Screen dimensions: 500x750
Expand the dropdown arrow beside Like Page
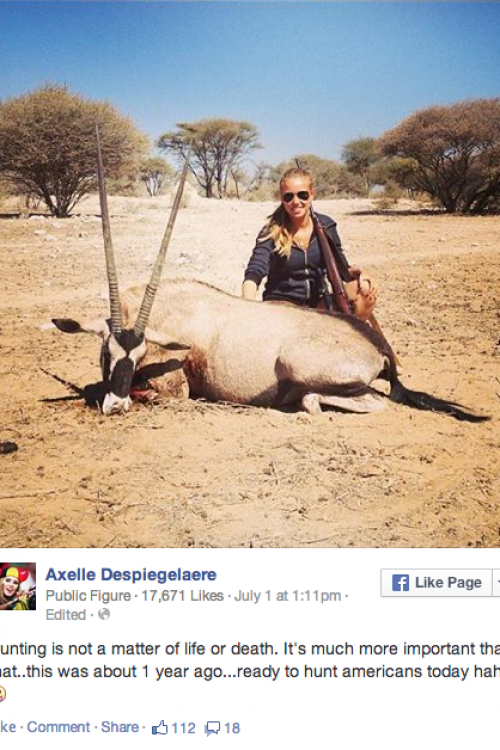pyautogui.click(x=497, y=583)
